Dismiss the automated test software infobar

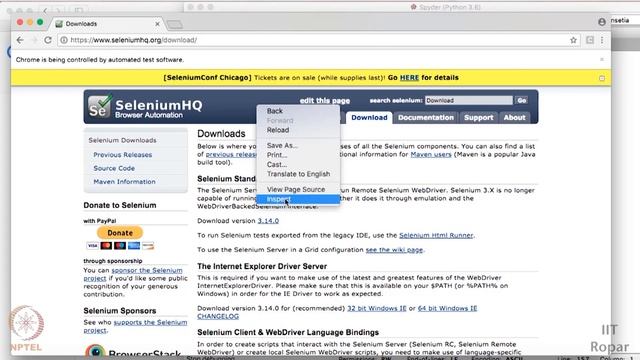coord(602,60)
